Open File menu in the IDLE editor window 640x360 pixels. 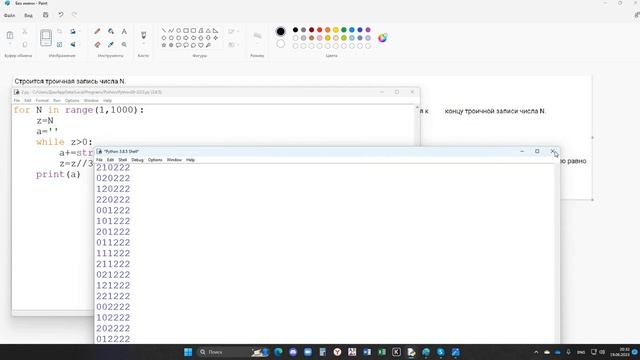(17, 100)
